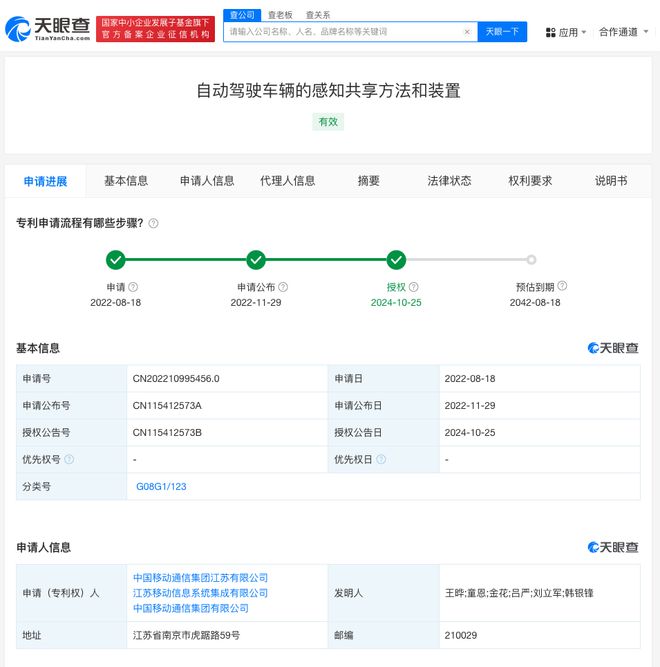Click grant date 2024-10-25 in table
The height and width of the screenshot is (667, 660).
(x=470, y=433)
